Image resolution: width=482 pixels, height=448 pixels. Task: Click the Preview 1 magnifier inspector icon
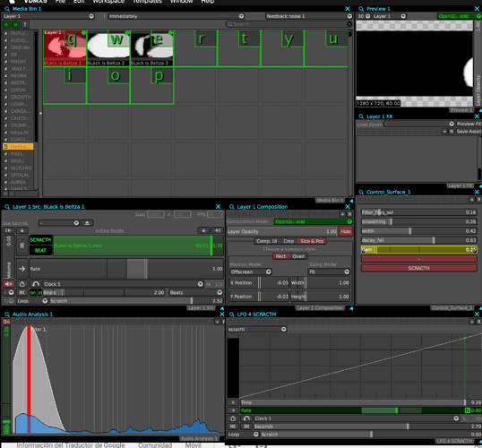[361, 9]
